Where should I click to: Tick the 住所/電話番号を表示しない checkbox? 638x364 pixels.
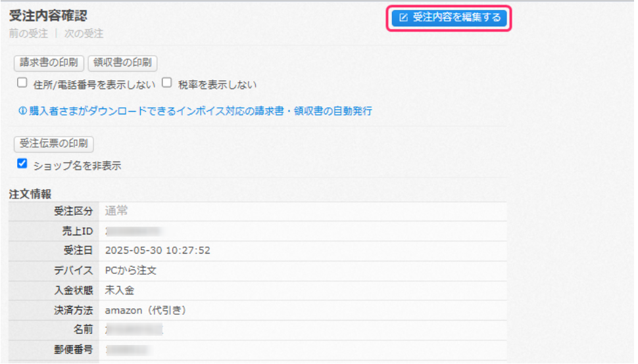22,83
